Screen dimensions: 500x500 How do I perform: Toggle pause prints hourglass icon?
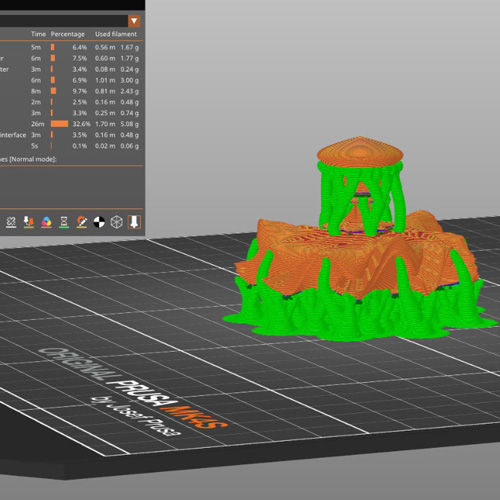coord(64,222)
